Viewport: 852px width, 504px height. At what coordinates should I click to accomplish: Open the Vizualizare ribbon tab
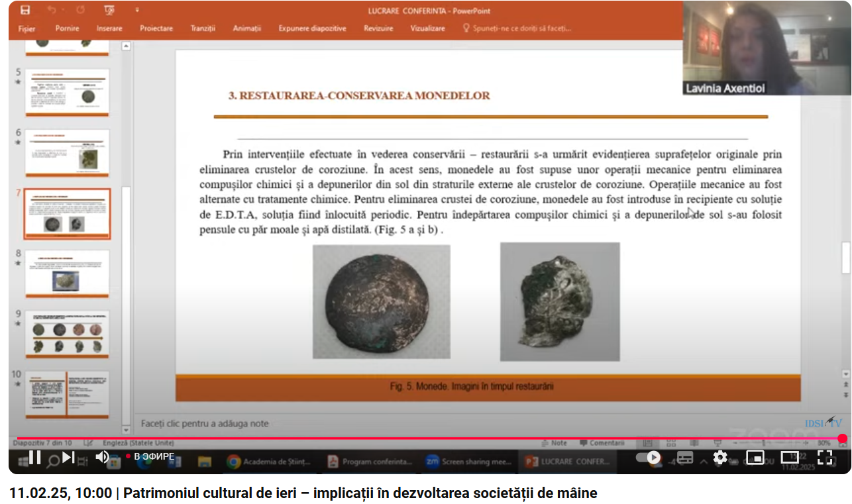tap(427, 28)
